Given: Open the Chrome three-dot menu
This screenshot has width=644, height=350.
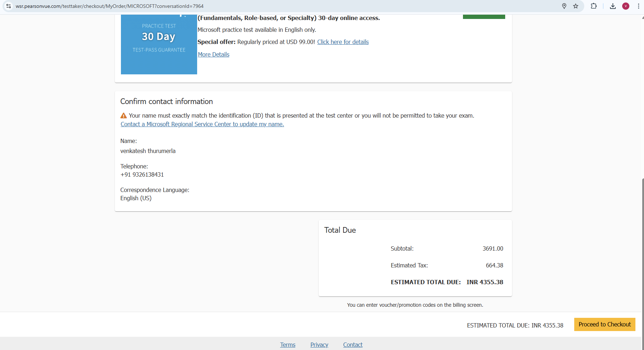Looking at the screenshot, I should click(x=639, y=6).
